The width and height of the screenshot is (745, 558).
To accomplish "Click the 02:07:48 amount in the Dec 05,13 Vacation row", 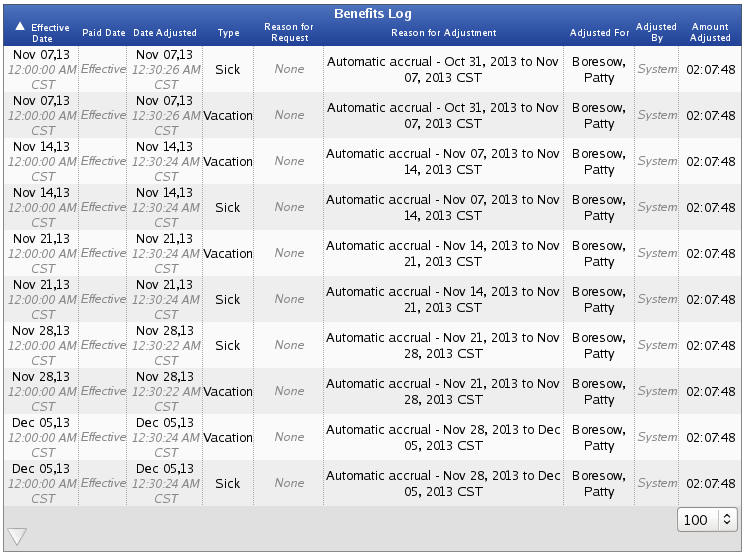I will (710, 438).
